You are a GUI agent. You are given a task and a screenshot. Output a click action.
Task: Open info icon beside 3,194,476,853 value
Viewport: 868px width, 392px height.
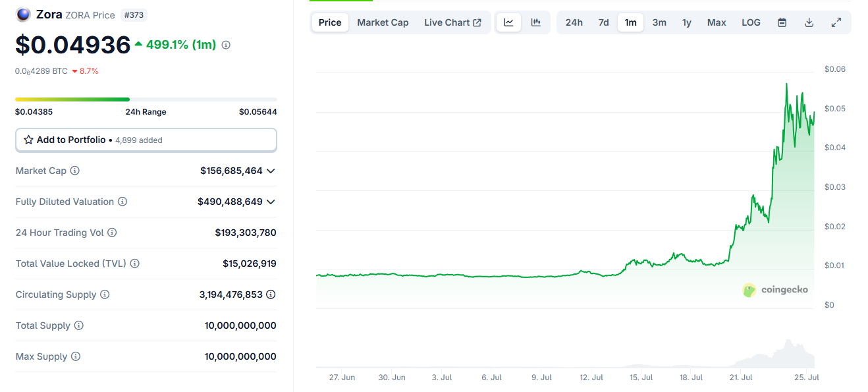[271, 294]
